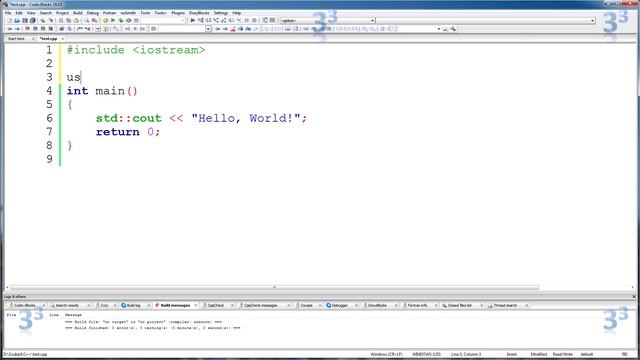The height and width of the screenshot is (360, 640).
Task: Click the Next line debug icon
Action: coord(208,20)
